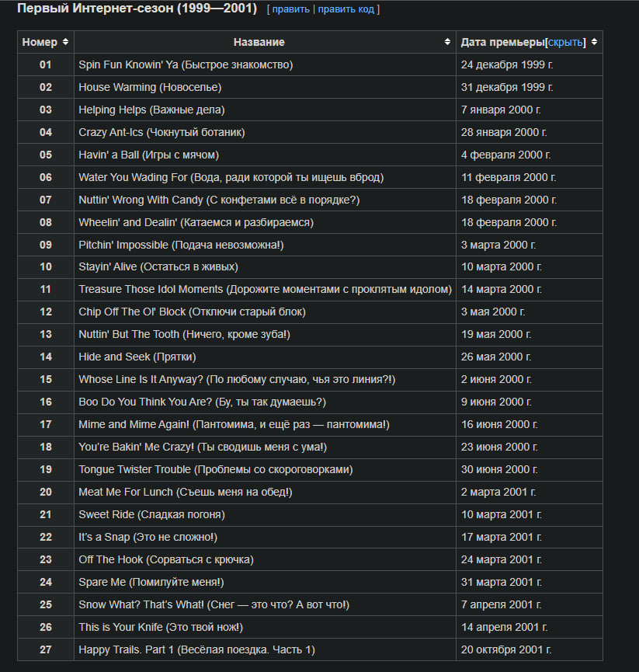The height and width of the screenshot is (672, 639).
Task: Open the 'править код' link
Action: pos(346,9)
